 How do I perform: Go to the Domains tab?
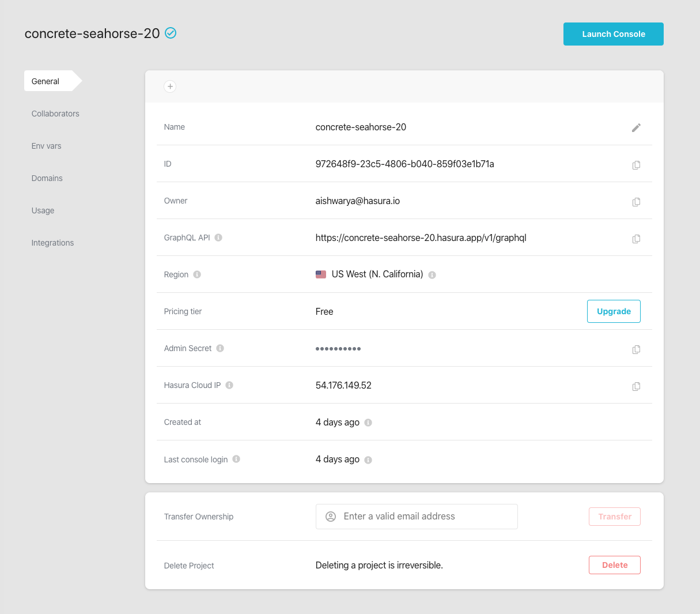coord(47,178)
